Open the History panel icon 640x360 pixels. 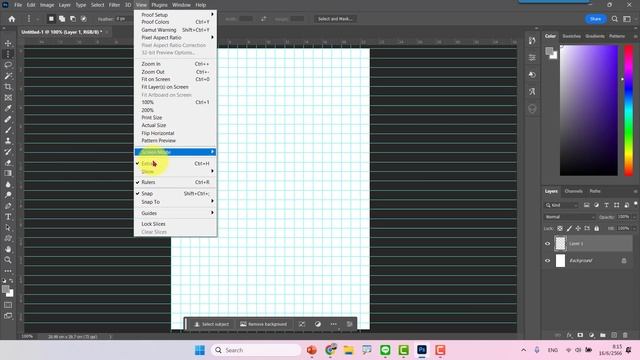[532, 40]
